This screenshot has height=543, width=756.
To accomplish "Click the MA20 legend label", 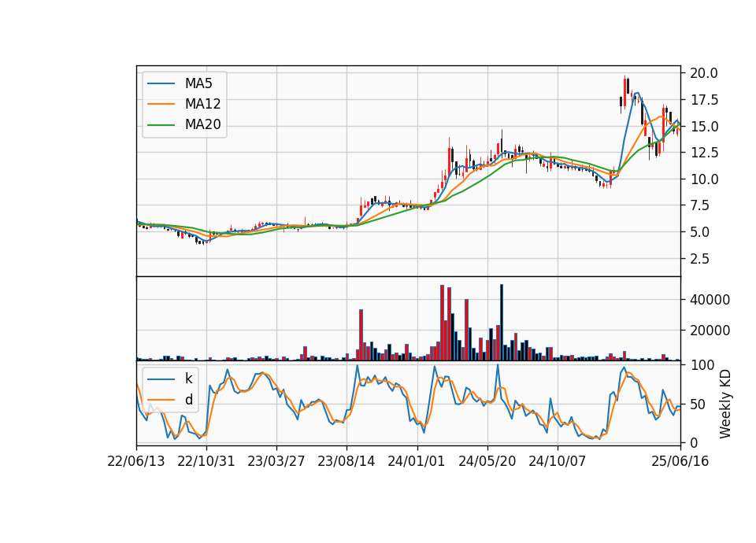I will 202,124.
